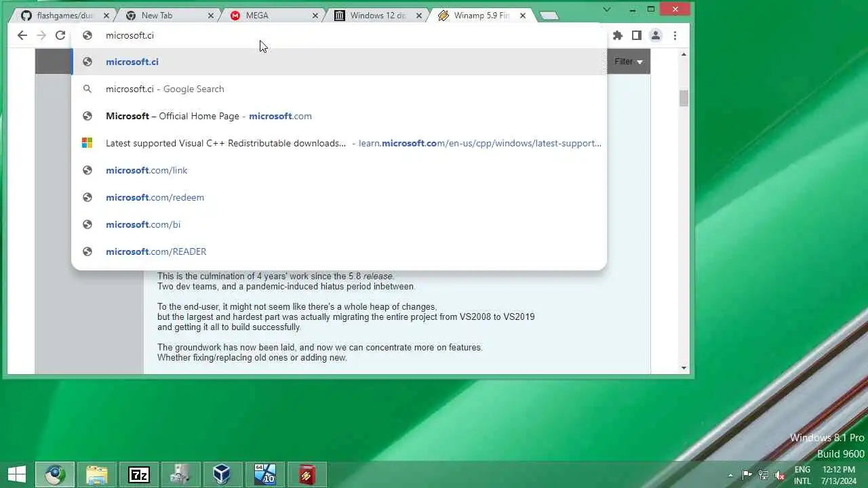Click the magnifier icon beside Google Search suggestion
This screenshot has height=488, width=868.
coord(87,89)
